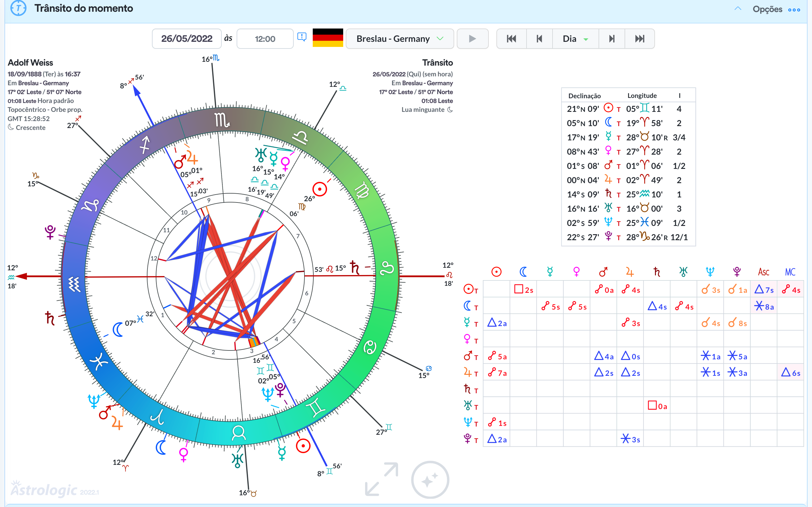The height and width of the screenshot is (507, 812).
Task: Open the Opções menu
Action: click(767, 10)
